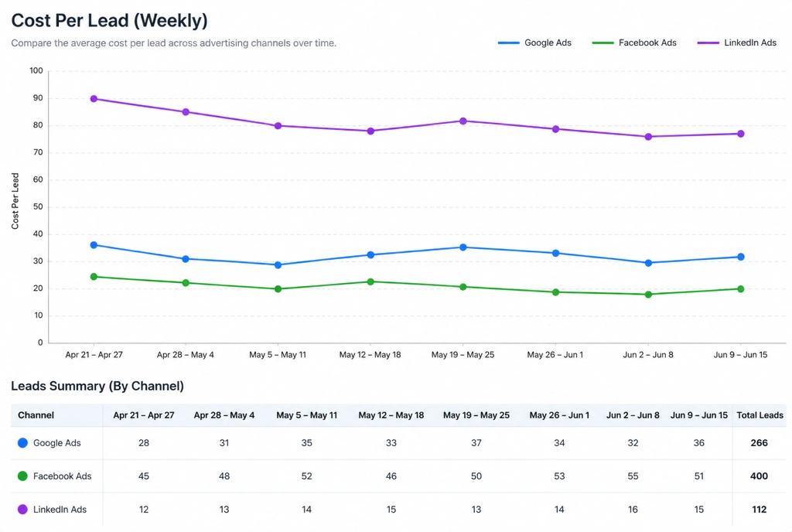
Task: Click the Apr 28 – May 4 chart axis label
Action: [x=186, y=355]
